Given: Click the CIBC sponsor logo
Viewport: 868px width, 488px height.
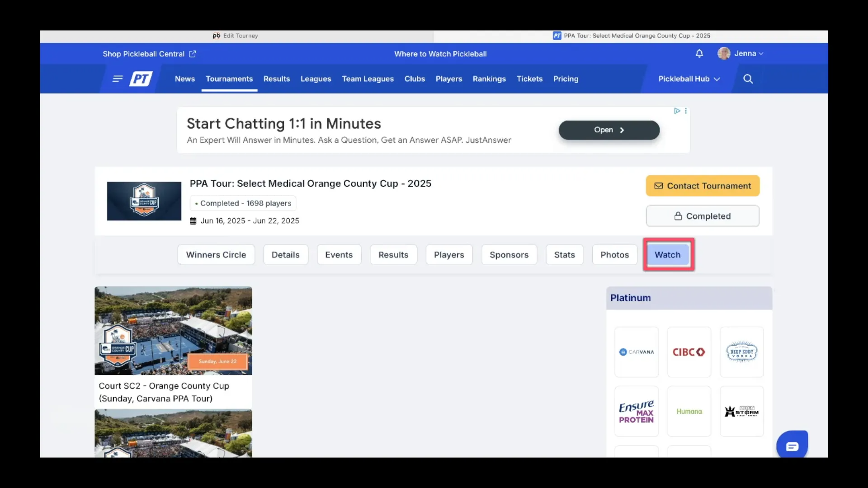Looking at the screenshot, I should coord(689,352).
